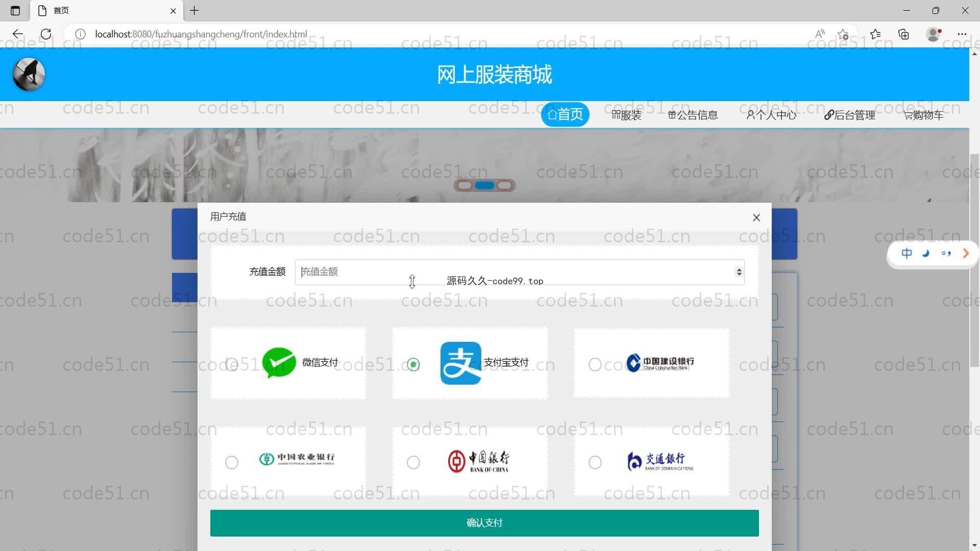Close the 首页 browser tab
Viewport: 980px width, 551px height.
[173, 11]
